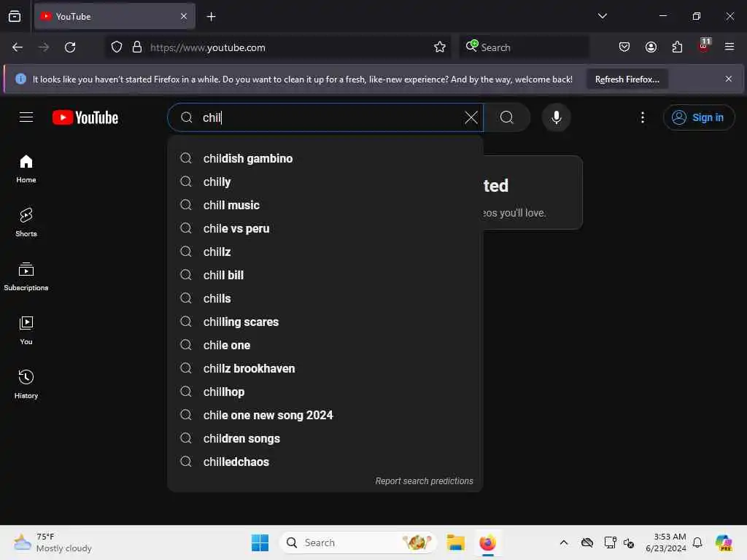747x560 pixels.
Task: Open YouTube settings three-dot menu
Action: coord(642,117)
